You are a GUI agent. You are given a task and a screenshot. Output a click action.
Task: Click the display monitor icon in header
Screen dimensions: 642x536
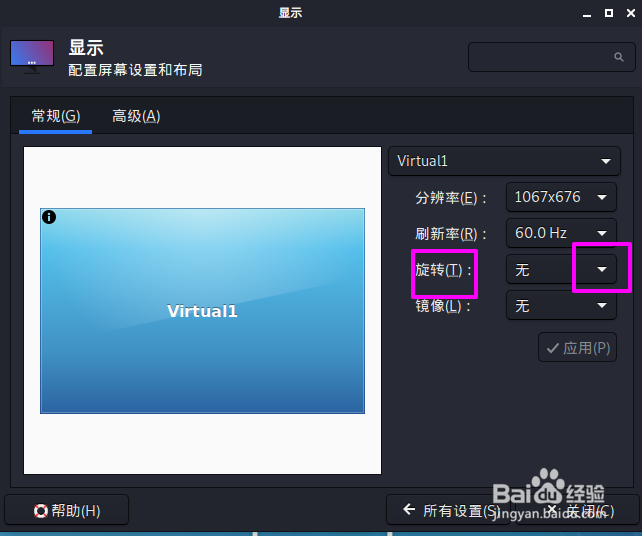(x=32, y=57)
